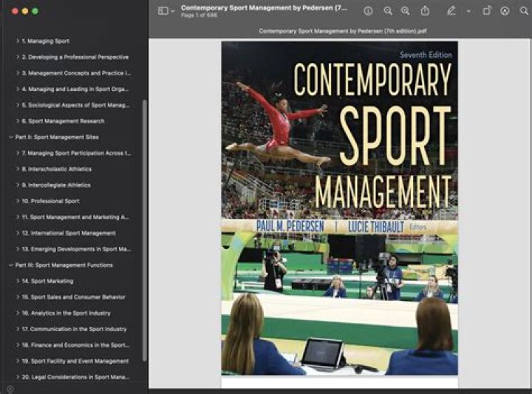Open 11. Sport Management and Marketing
The width and height of the screenshot is (532, 394).
coord(75,217)
